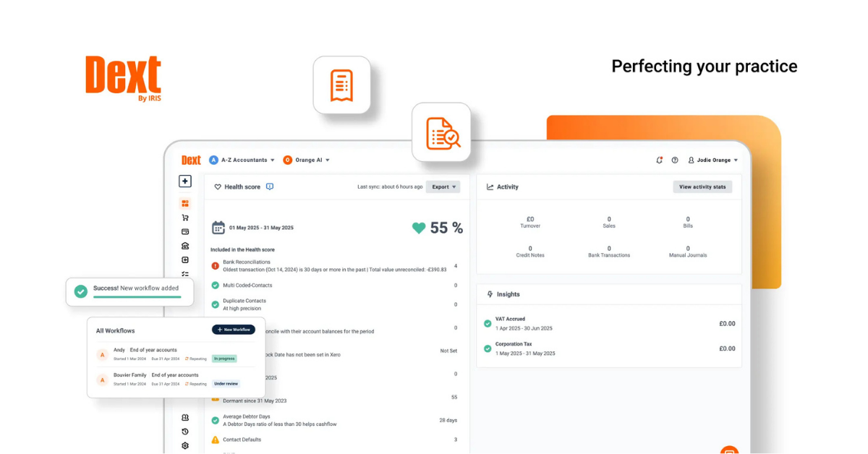
Task: Click the calendar date range icon
Action: pos(218,228)
